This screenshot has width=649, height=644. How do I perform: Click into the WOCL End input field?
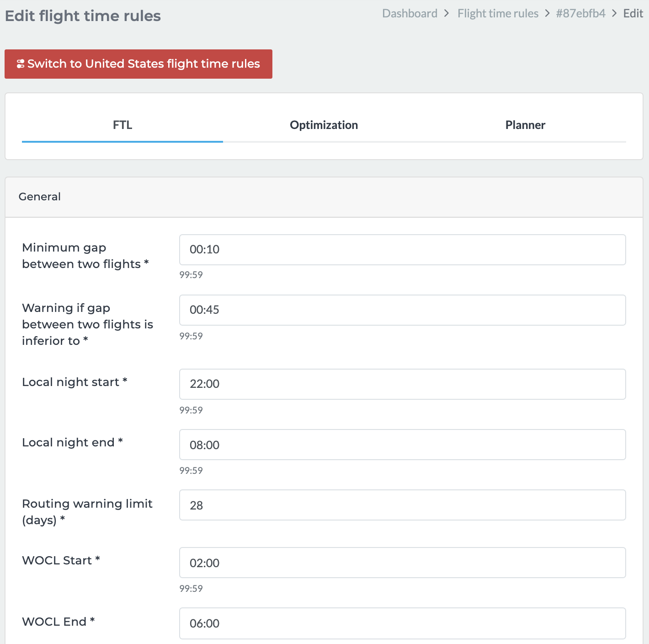point(402,623)
